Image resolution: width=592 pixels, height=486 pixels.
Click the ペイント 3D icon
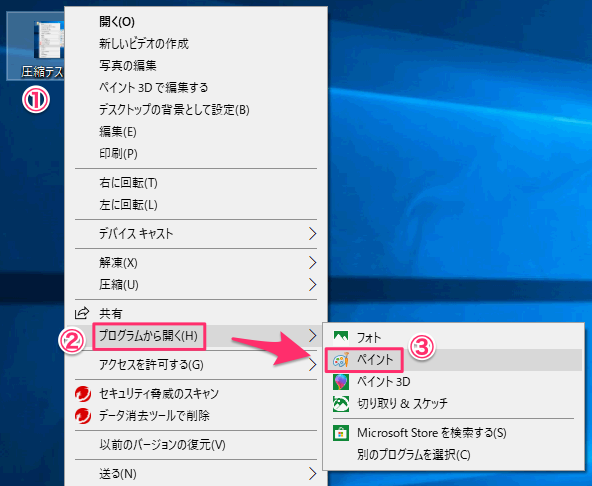tap(341, 381)
